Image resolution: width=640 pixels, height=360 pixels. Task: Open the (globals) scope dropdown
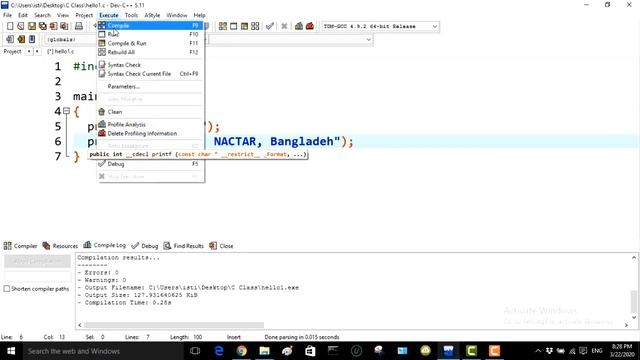70,40
